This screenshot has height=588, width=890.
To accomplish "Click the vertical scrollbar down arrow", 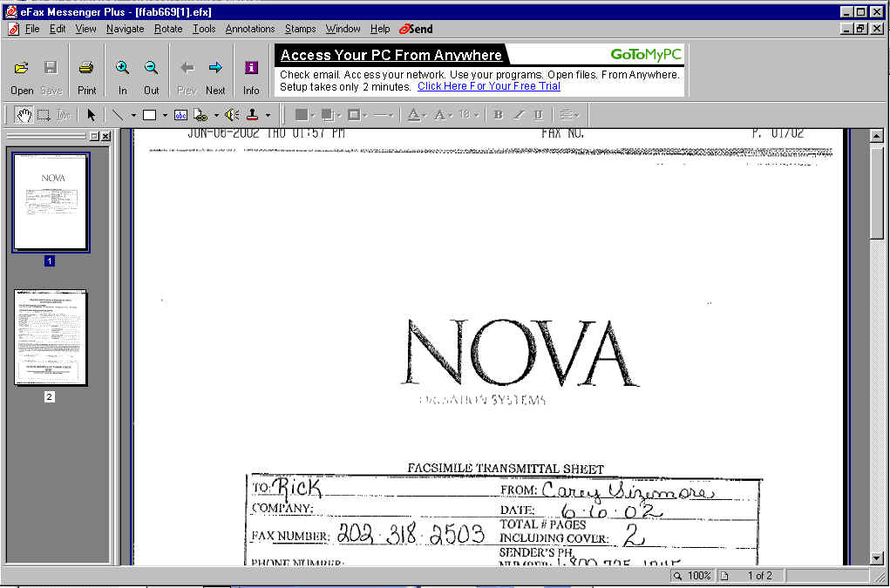I will (x=876, y=558).
